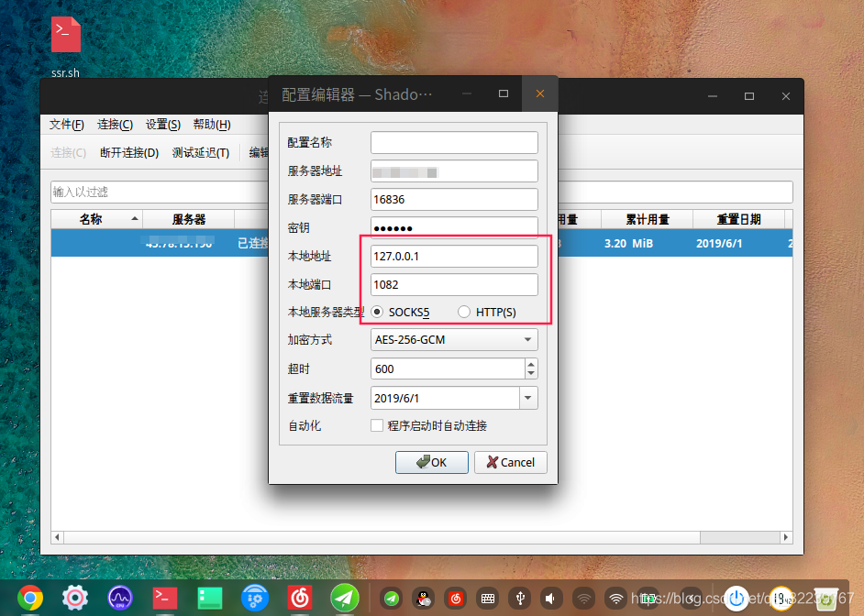Select the HTTP(S) local server type

(464, 312)
